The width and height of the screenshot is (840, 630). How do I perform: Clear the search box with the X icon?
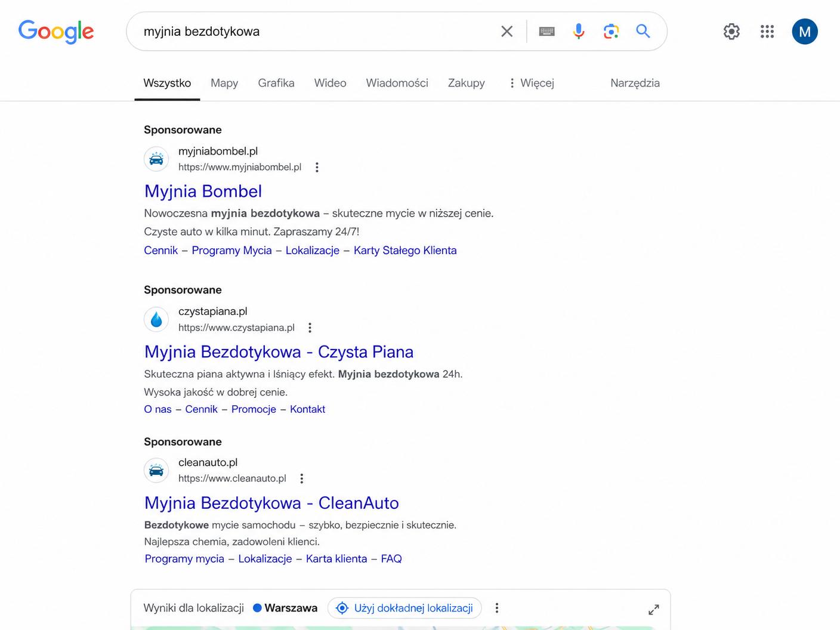[x=507, y=31]
